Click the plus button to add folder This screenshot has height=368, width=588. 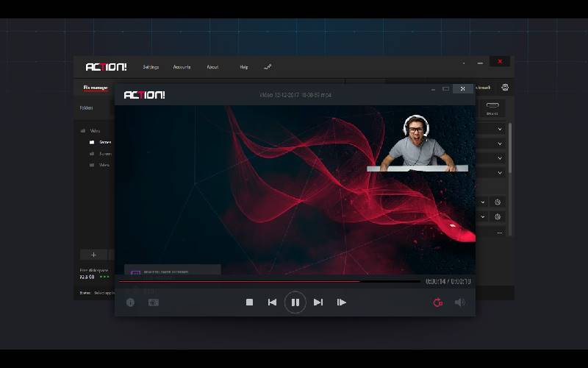point(93,255)
